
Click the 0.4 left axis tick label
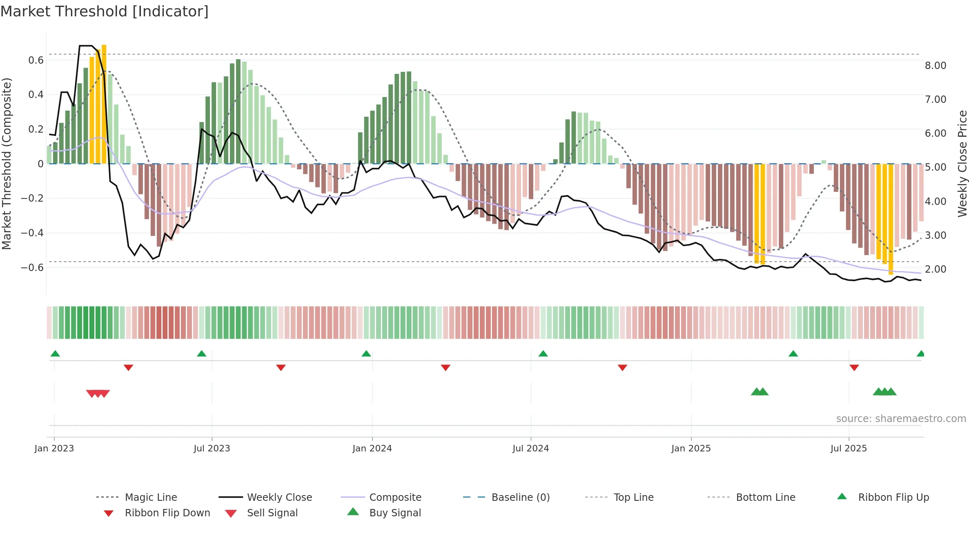(36, 95)
